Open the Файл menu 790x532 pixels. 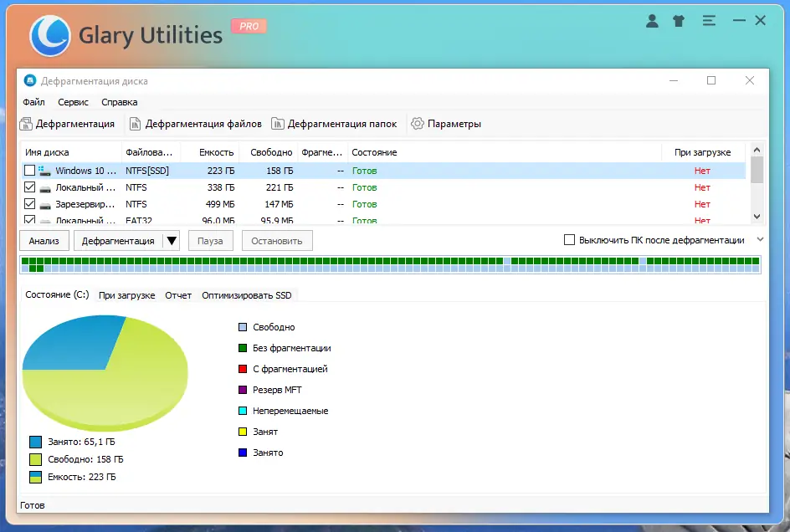(33, 102)
